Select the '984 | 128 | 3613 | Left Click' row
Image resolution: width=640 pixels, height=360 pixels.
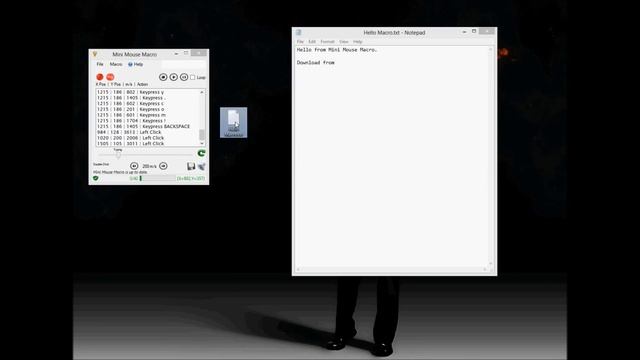pos(147,132)
